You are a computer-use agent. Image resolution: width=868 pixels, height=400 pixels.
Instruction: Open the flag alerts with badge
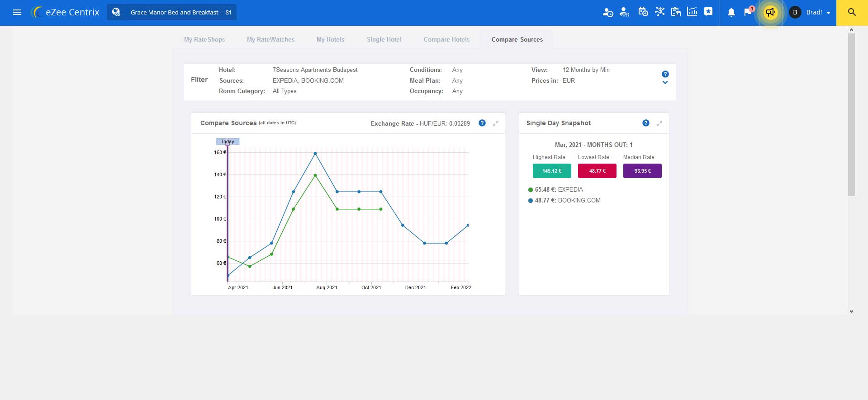coord(748,12)
